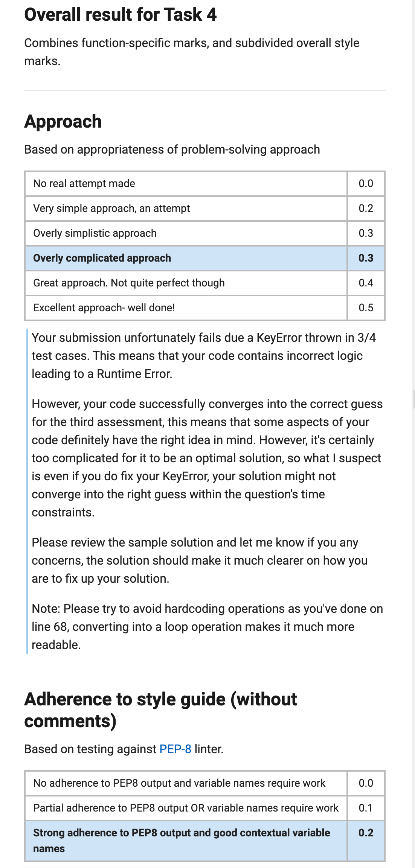The width and height of the screenshot is (415, 868).
Task: Click the 'Adherence to style guide' heading
Action: 160,710
